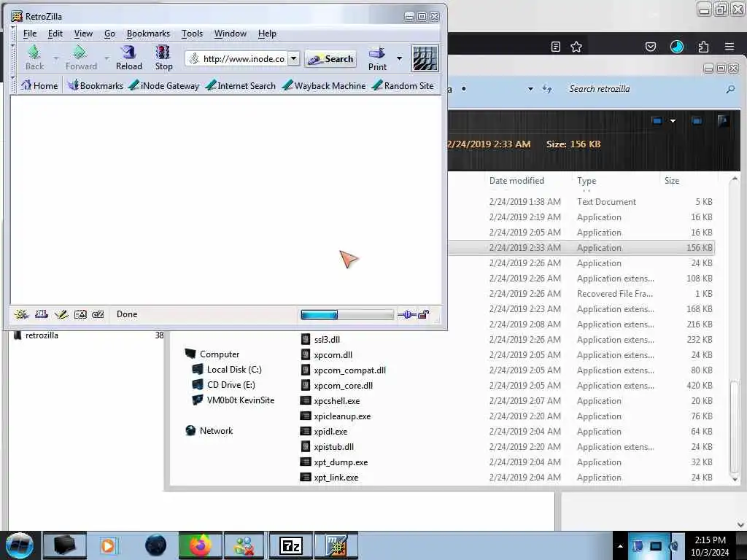Open the Wayback Machine bookmark link
747x560 pixels.
(x=324, y=86)
